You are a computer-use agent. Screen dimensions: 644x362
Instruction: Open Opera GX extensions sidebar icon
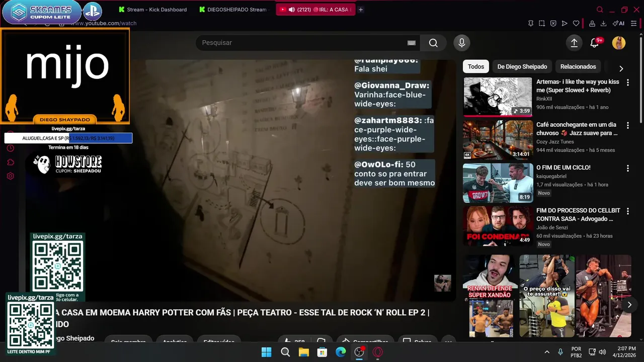pos(10,162)
